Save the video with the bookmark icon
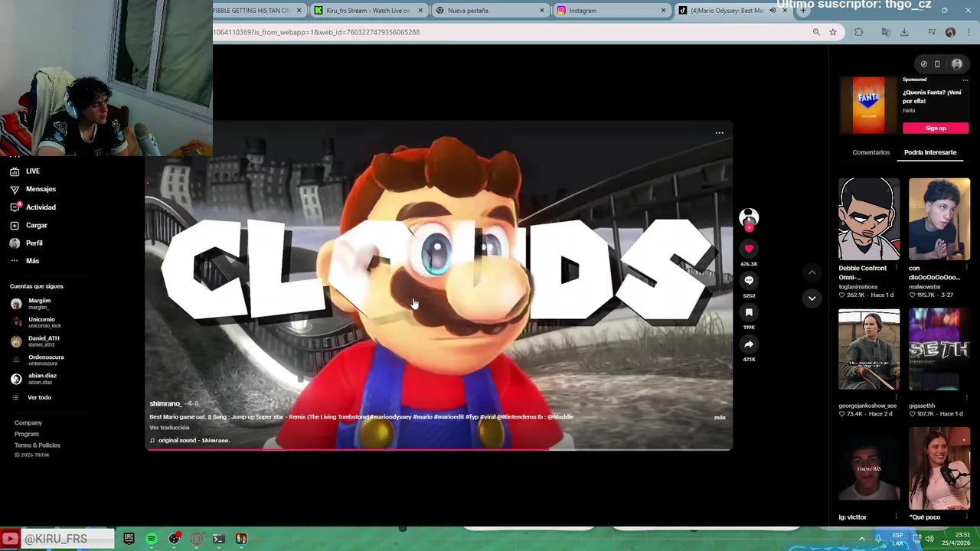980x551 pixels. (749, 312)
